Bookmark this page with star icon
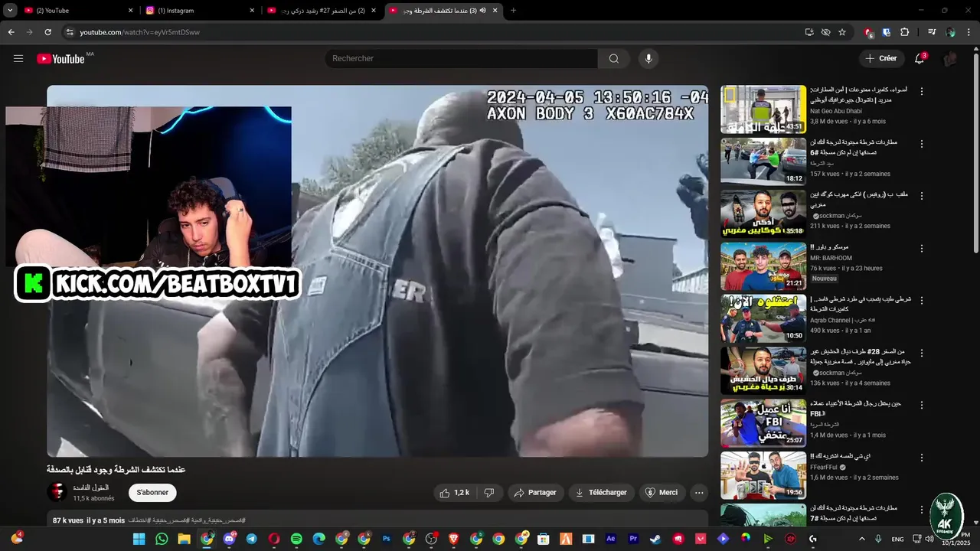This screenshot has width=980, height=551. pos(842,32)
